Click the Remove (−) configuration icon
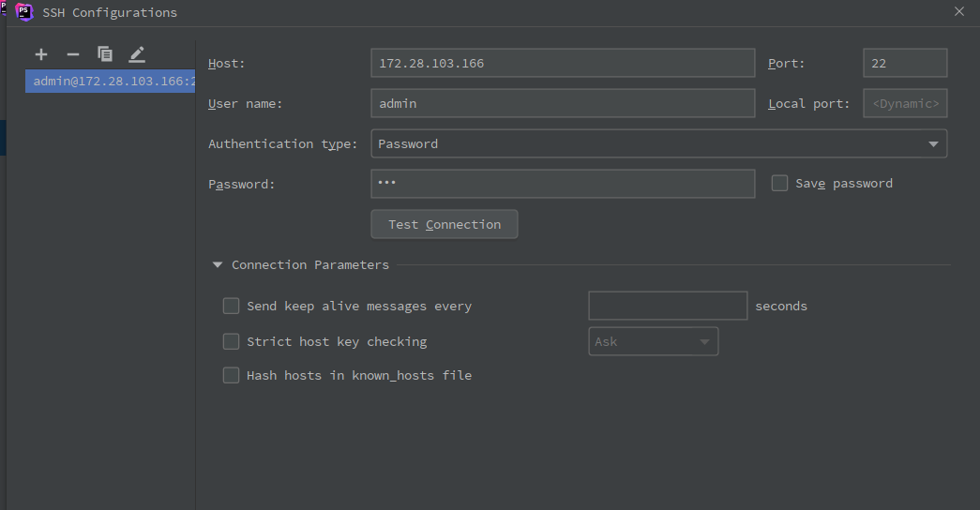 coord(73,54)
